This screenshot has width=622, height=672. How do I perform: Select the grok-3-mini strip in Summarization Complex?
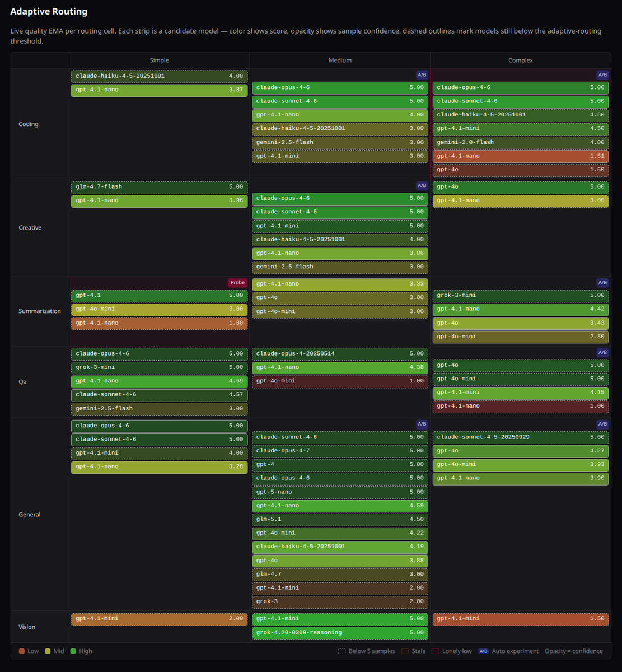521,296
